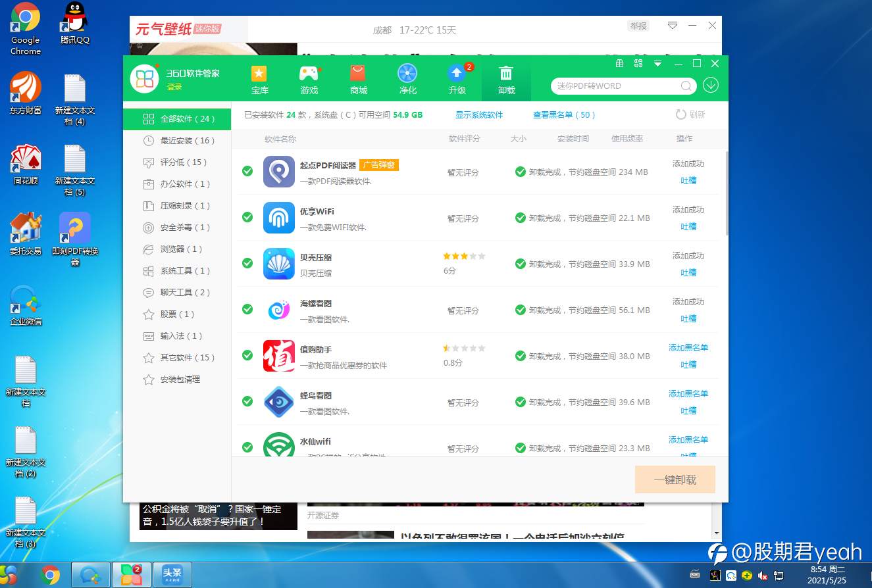Click the 优享WiFi app icon
872x588 pixels.
(279, 218)
